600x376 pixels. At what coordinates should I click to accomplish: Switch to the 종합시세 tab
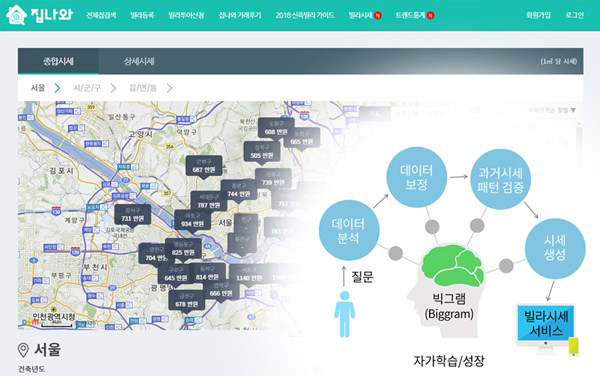tap(58, 61)
